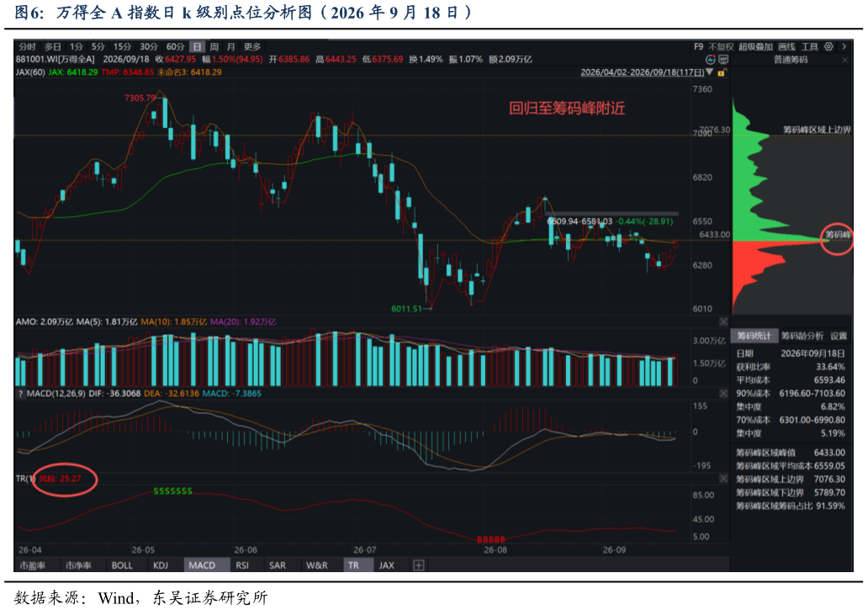Select the 60分 period
The width and height of the screenshot is (868, 610).
[176, 46]
